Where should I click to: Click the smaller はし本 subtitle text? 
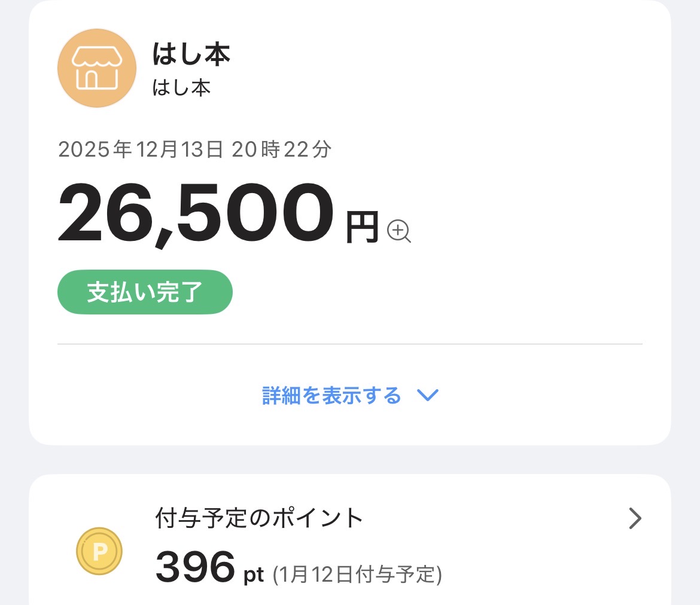click(181, 88)
